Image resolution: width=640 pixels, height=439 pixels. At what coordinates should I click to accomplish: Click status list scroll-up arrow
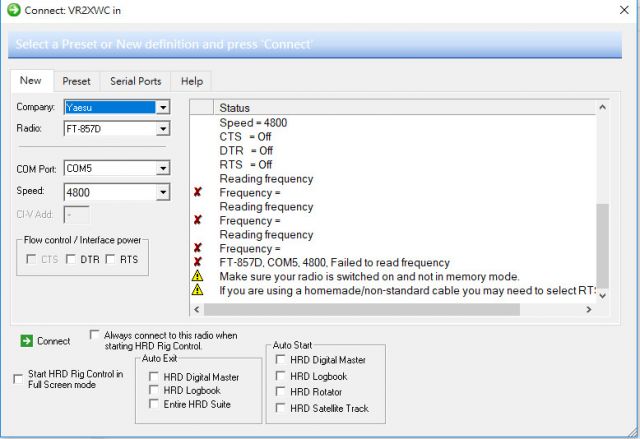click(602, 107)
